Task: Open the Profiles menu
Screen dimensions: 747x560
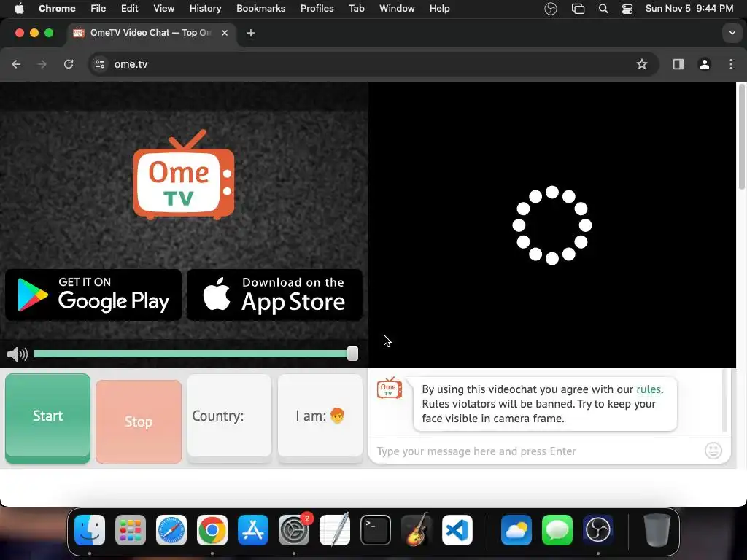Action: pos(317,9)
